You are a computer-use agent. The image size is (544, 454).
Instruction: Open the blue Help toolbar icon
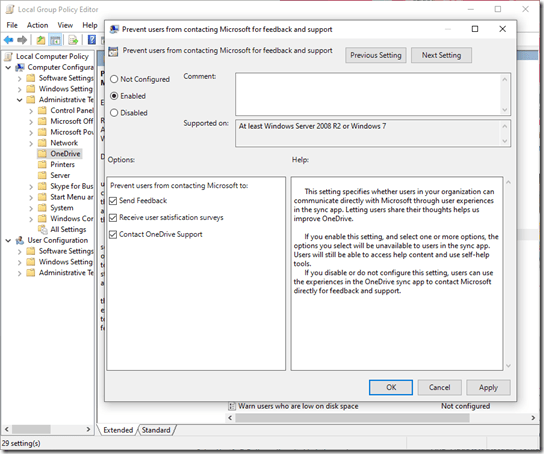point(92,40)
